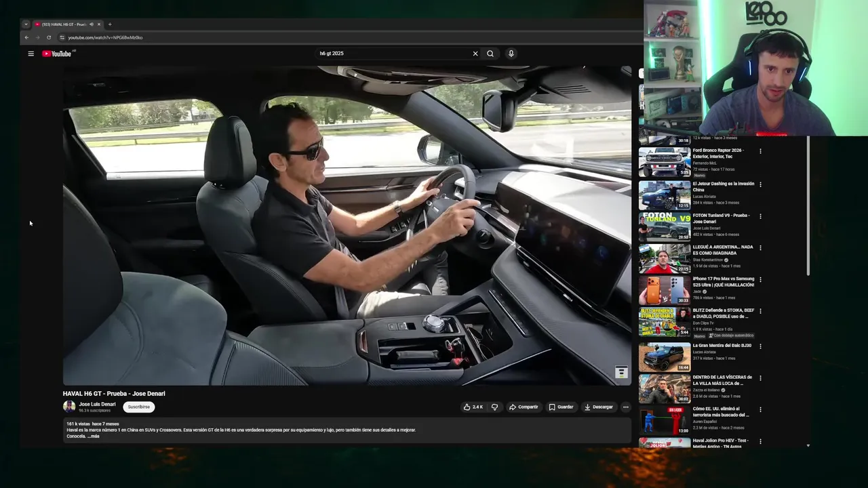The image size is (868, 488).
Task: Open options menu for La Gran Mentira video
Action: (760, 346)
